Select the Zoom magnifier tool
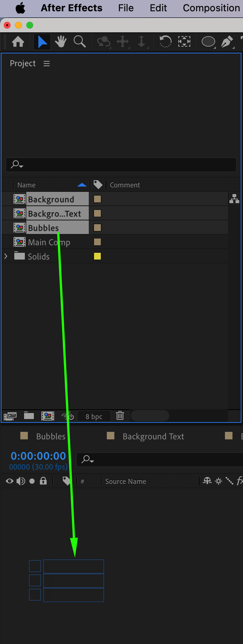Viewport: 243px width, 644px height. (x=79, y=41)
